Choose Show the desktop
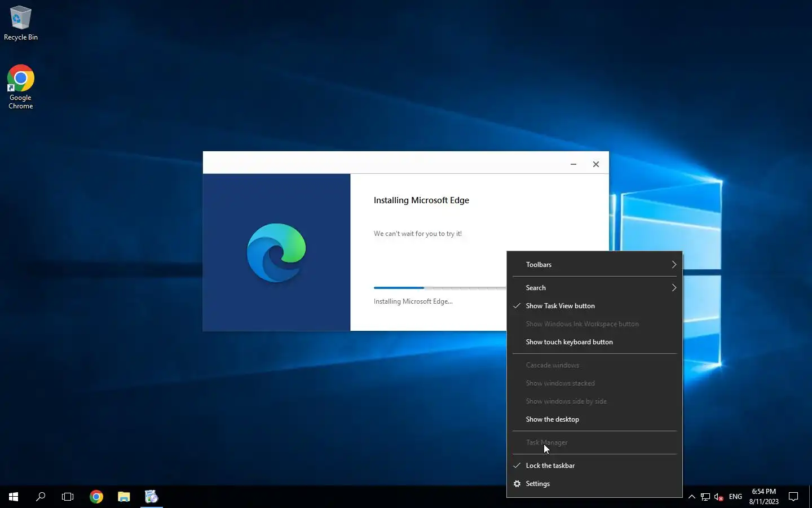The height and width of the screenshot is (508, 812). coord(594,419)
